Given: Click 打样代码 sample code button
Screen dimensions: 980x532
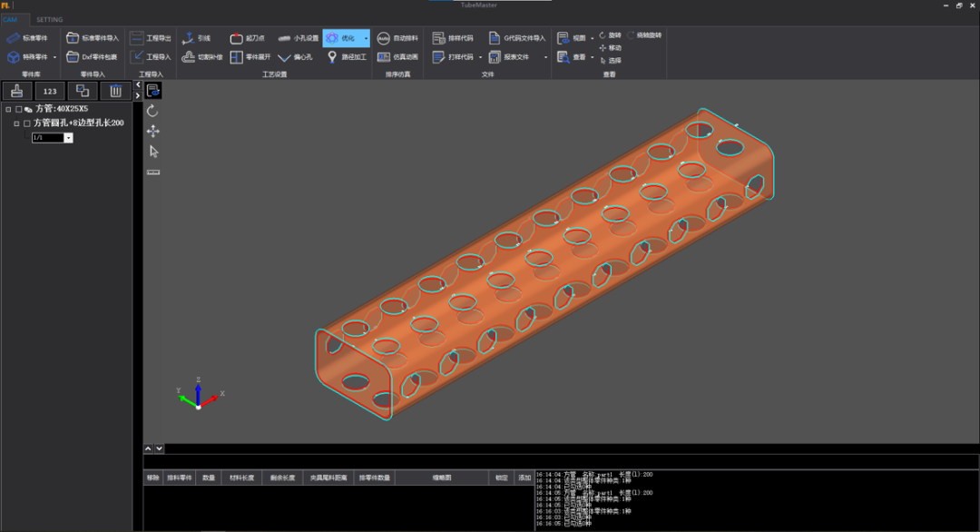Looking at the screenshot, I should tap(453, 57).
